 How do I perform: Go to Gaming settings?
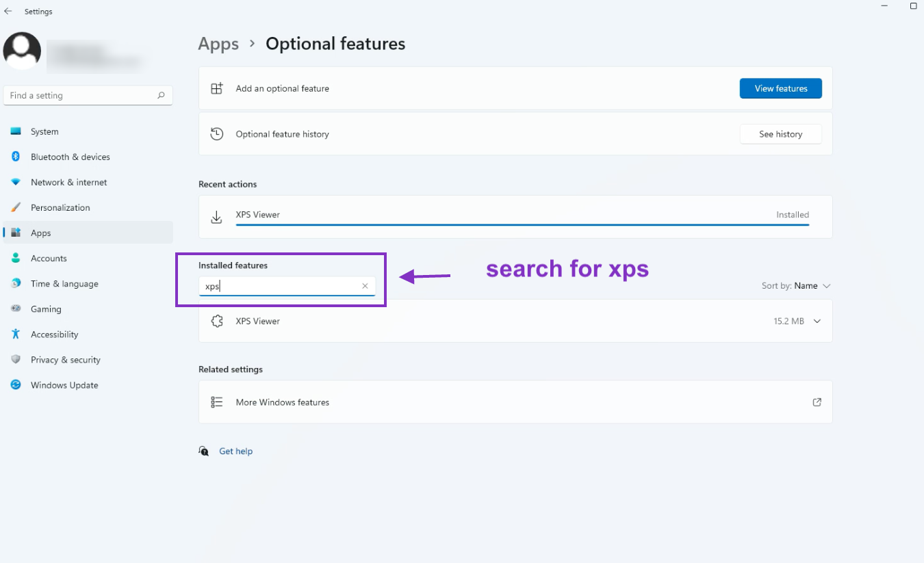[x=88, y=309]
